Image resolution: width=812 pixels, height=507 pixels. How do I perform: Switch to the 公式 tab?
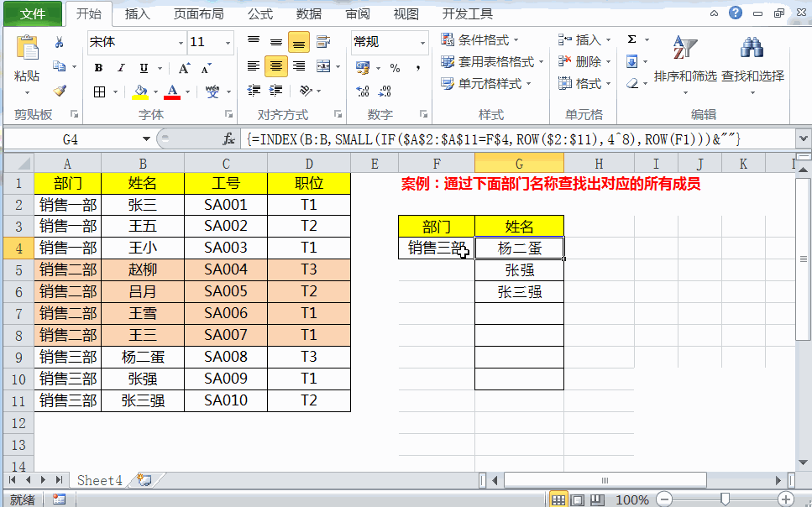(x=259, y=14)
